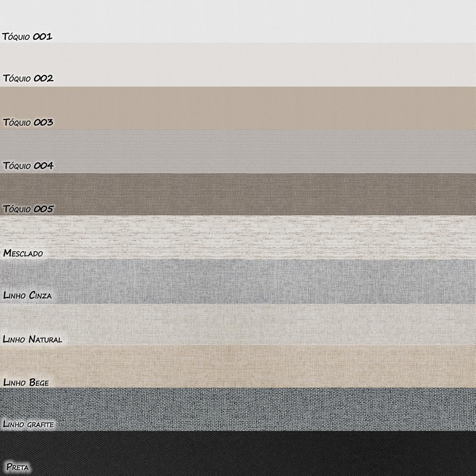The width and height of the screenshot is (476, 476).
Task: Click the "Mesclado" text label
Action: (x=23, y=253)
